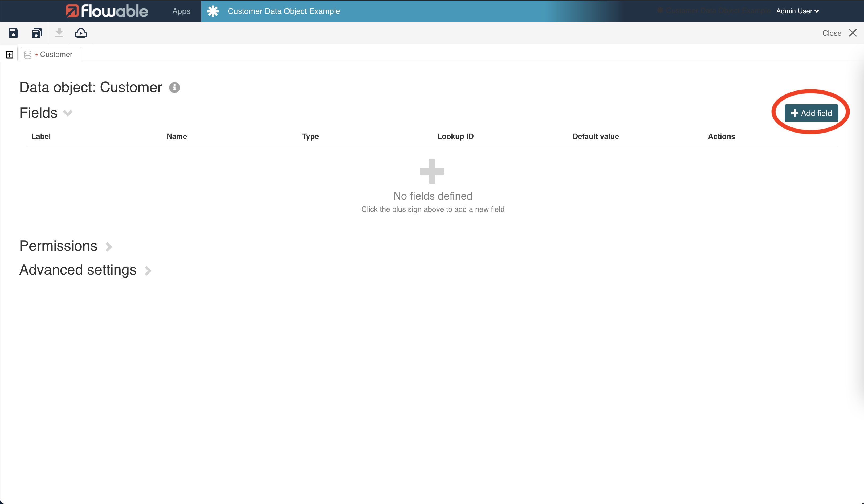Image resolution: width=864 pixels, height=504 pixels.
Task: Open the Admin User dropdown
Action: point(797,11)
